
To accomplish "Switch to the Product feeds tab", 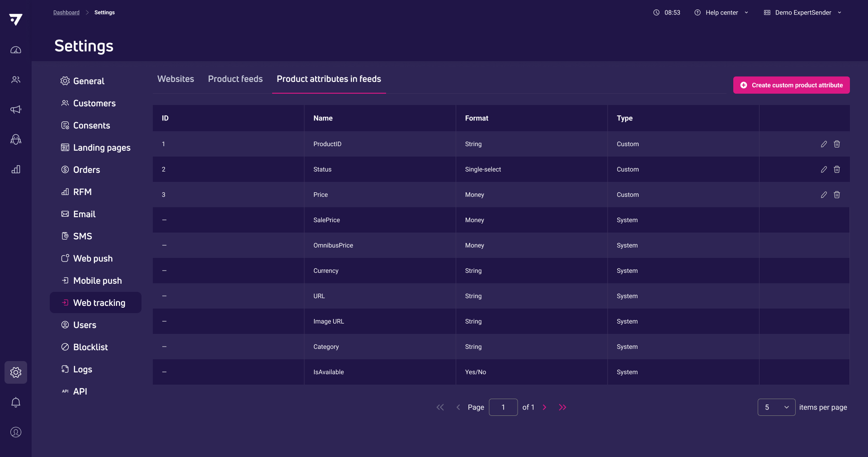I will point(235,79).
